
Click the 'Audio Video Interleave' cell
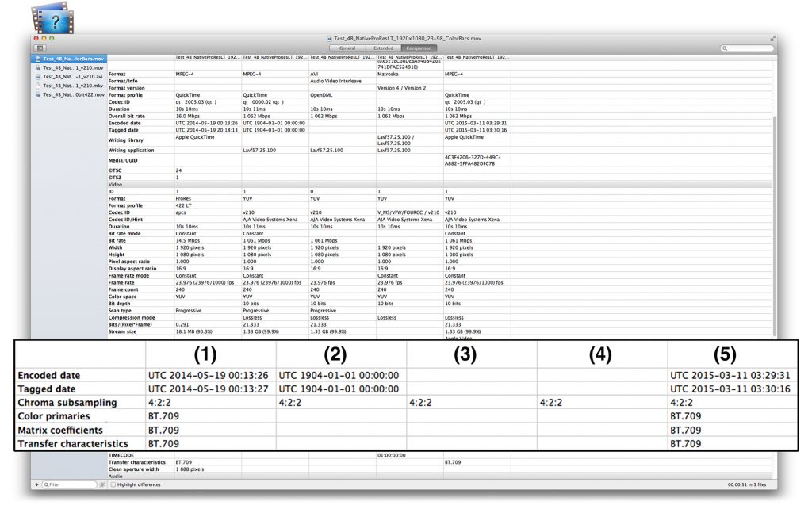[335, 82]
